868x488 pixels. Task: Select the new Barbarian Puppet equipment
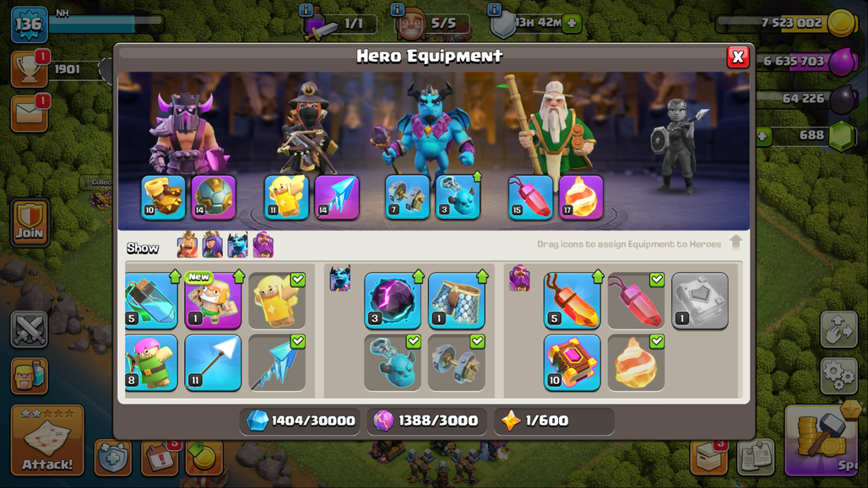coord(213,301)
